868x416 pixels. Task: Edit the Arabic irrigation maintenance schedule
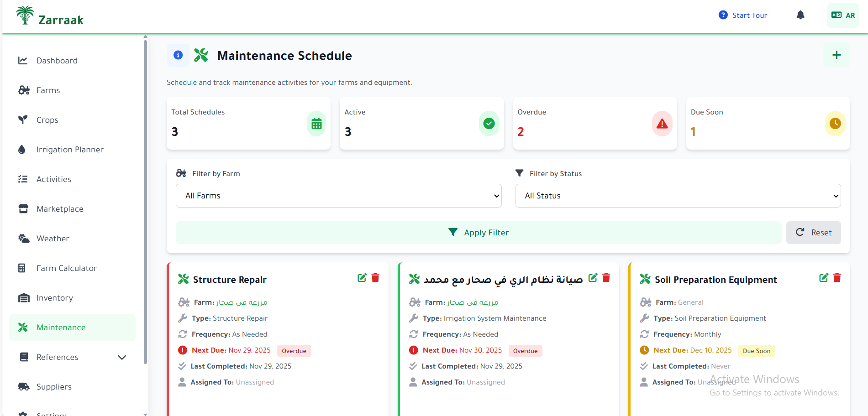[593, 277]
